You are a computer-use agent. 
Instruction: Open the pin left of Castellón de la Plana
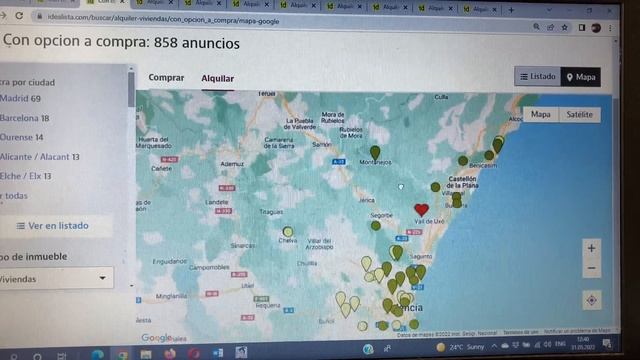point(436,187)
